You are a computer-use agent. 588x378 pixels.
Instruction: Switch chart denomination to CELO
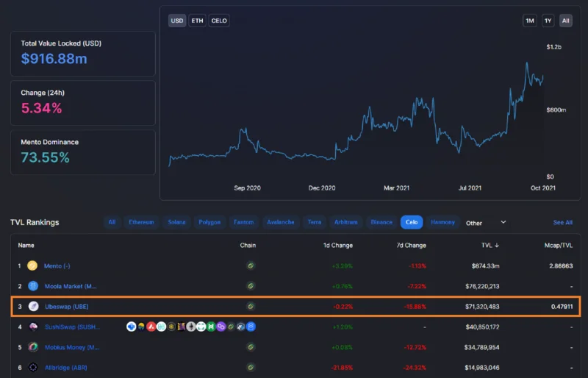coord(219,21)
